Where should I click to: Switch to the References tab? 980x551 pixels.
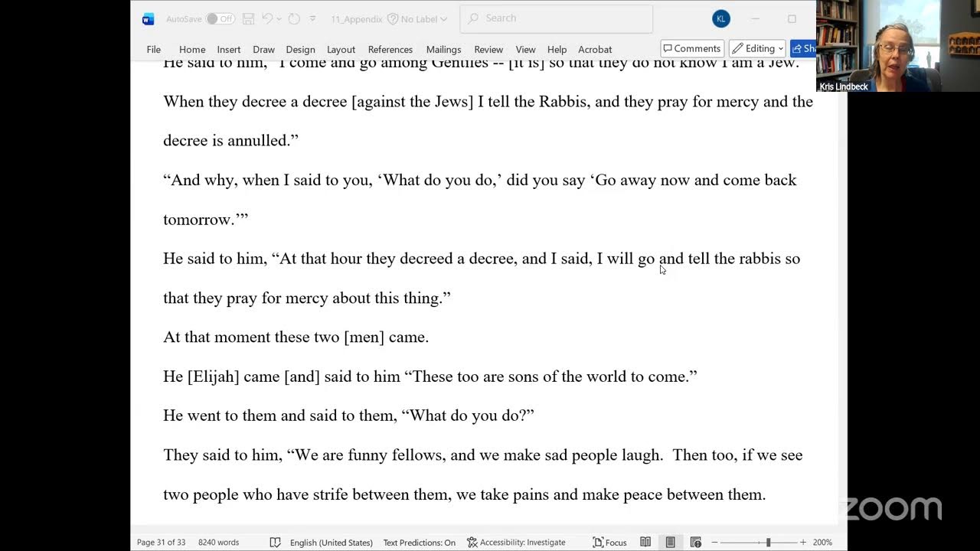[390, 49]
